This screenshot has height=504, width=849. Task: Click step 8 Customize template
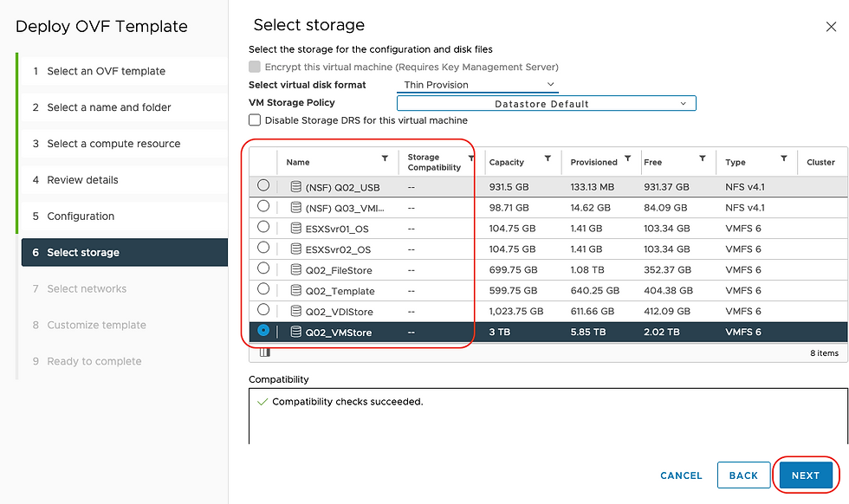(123, 325)
